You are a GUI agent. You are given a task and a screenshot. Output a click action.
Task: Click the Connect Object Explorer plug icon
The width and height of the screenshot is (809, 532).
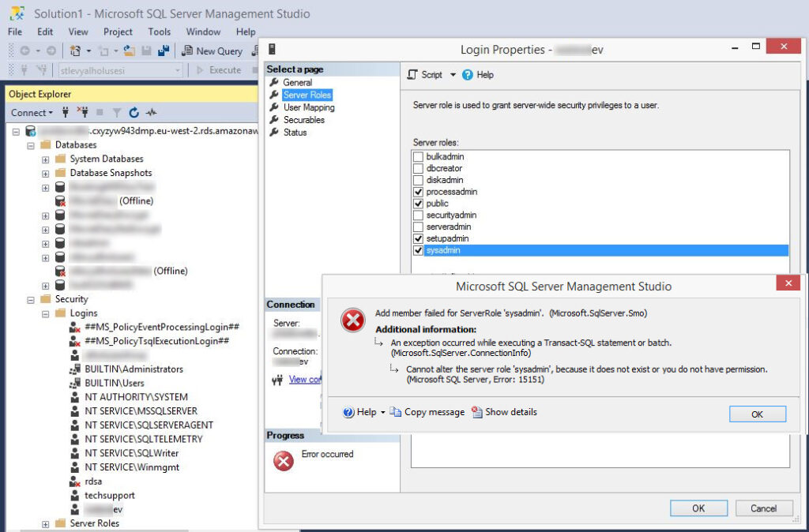(66, 112)
